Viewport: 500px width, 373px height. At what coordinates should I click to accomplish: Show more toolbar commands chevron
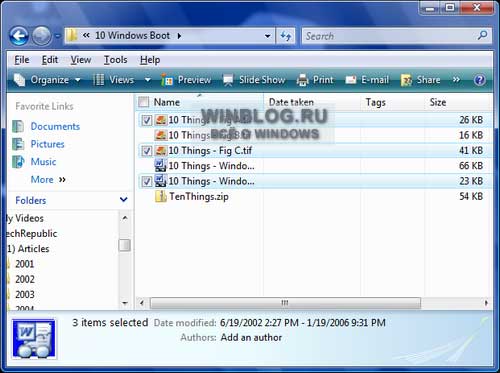click(x=456, y=80)
